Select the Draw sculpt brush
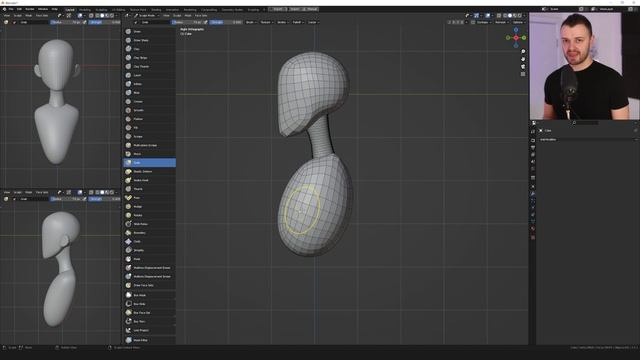Viewport: 640px width, 360px height. tap(149, 31)
